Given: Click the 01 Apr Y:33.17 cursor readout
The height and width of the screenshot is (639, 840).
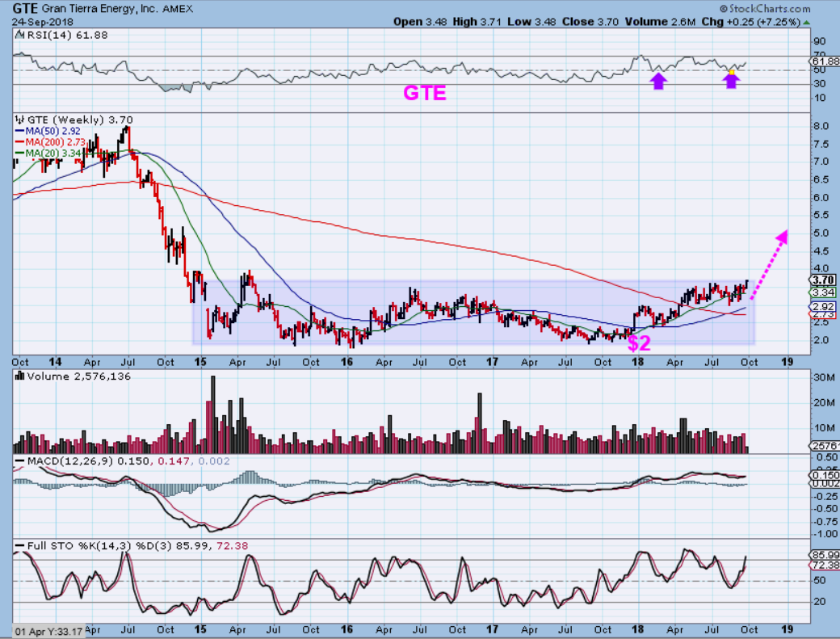Looking at the screenshot, I should point(48,632).
